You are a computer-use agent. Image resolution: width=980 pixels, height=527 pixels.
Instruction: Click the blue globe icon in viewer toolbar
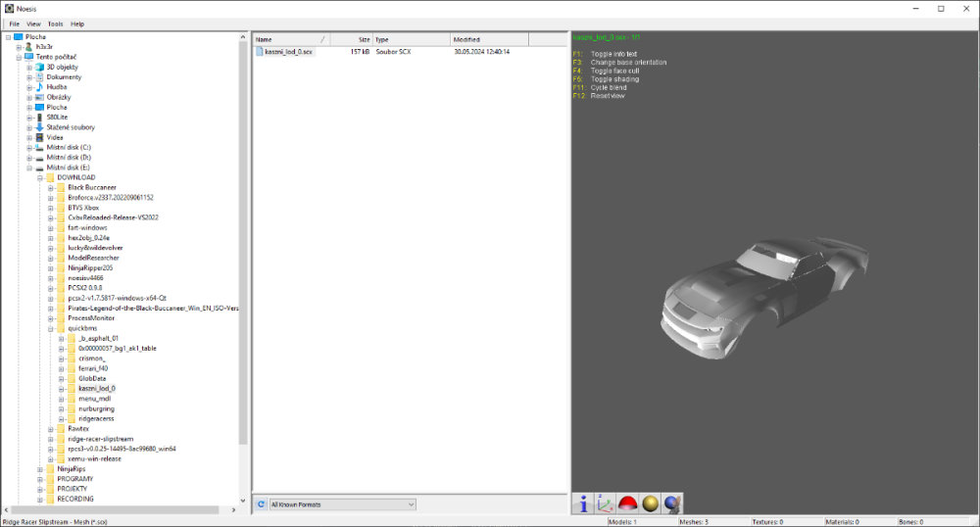[x=672, y=503]
